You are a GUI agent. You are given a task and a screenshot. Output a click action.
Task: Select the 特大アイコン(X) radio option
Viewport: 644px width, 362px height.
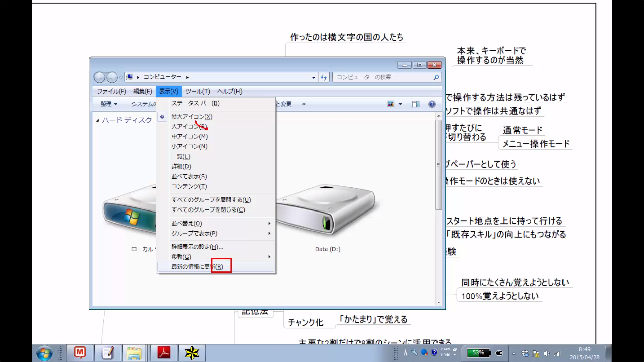pos(192,117)
